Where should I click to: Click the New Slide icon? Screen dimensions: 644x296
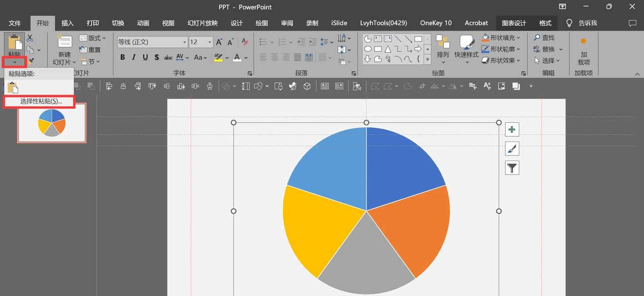64,41
